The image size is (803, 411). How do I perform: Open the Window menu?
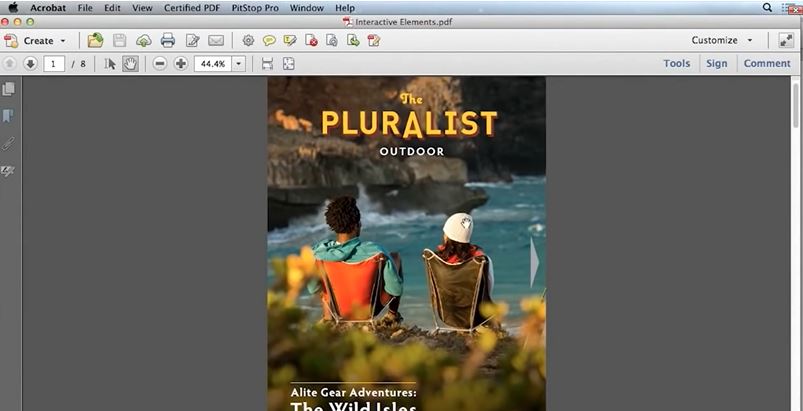(307, 8)
